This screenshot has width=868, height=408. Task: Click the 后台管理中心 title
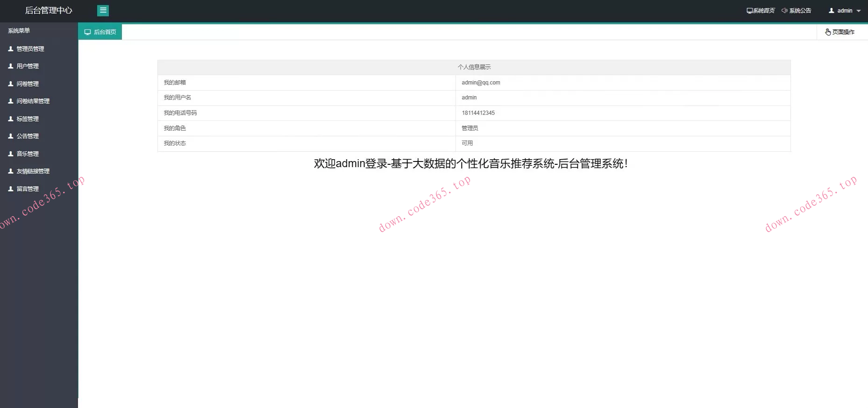[x=49, y=10]
